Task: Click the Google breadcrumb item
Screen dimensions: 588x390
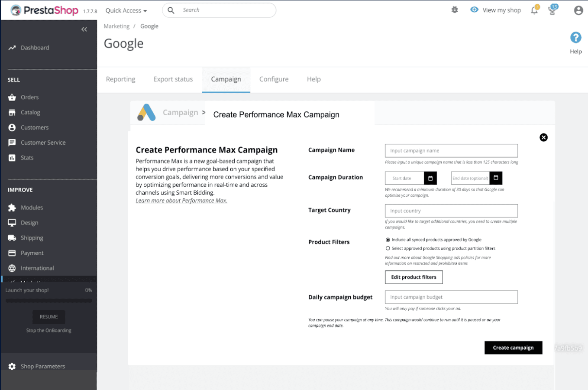Action: [149, 26]
